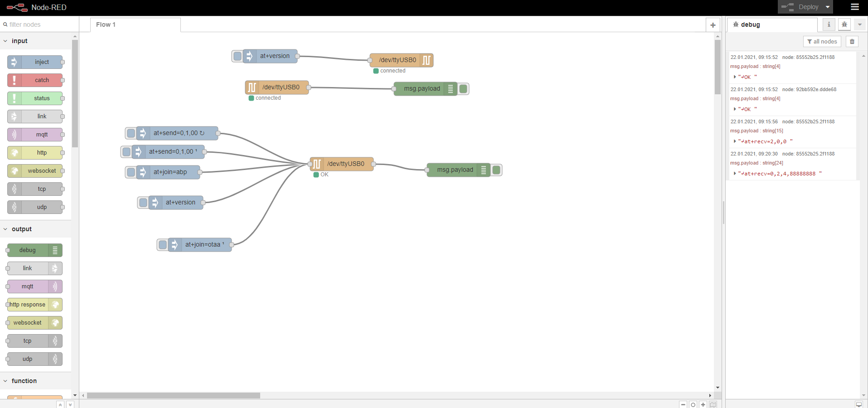The image size is (868, 408).
Task: Expand all palette categories with down chevrons
Action: (x=70, y=404)
